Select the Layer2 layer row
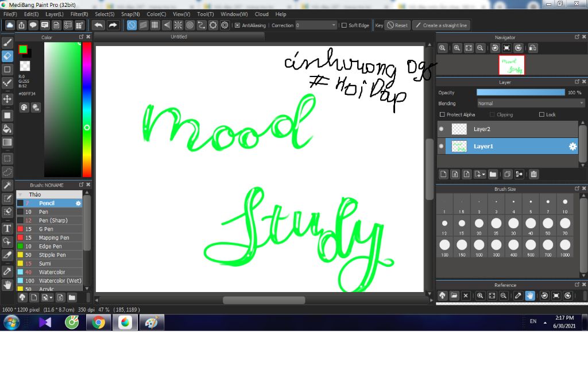Screen dimensions: 588x380 coord(508,129)
